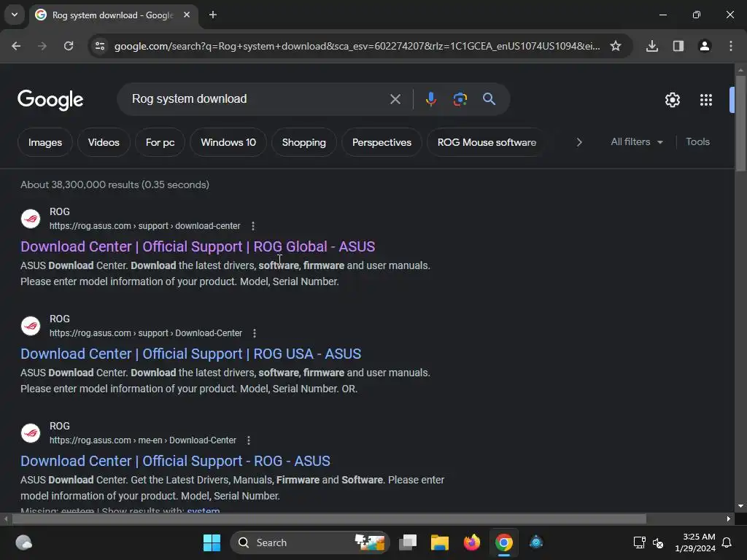Open tab search dropdown arrow
This screenshot has height=560, width=747.
tap(15, 15)
